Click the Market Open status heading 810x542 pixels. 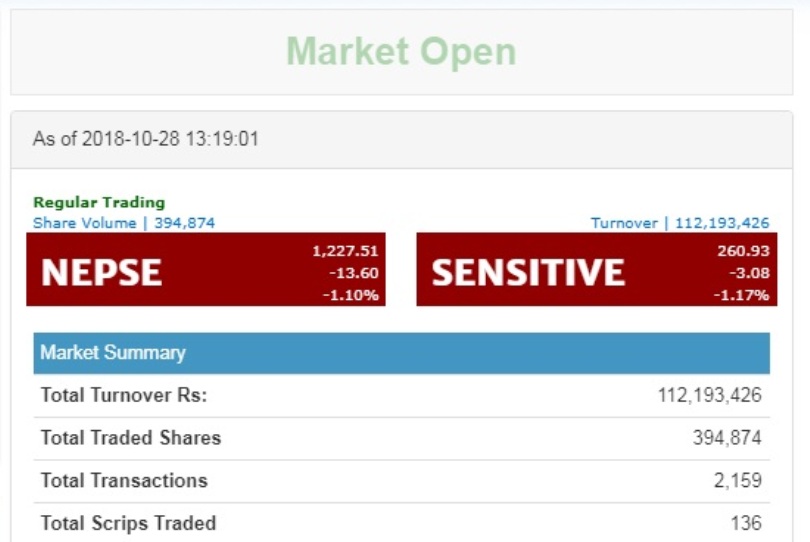[x=401, y=51]
